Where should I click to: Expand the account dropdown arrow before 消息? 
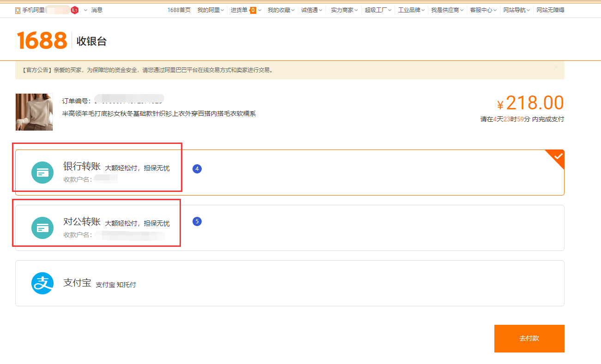(85, 10)
